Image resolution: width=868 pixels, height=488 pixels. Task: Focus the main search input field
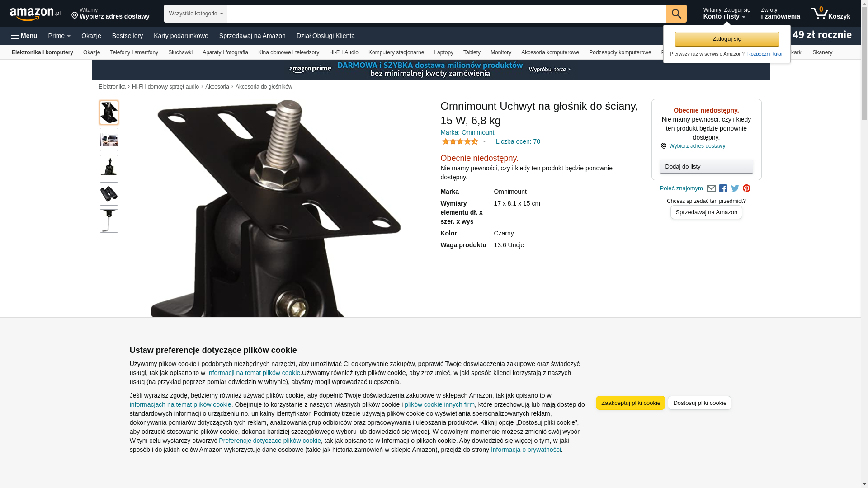click(447, 14)
